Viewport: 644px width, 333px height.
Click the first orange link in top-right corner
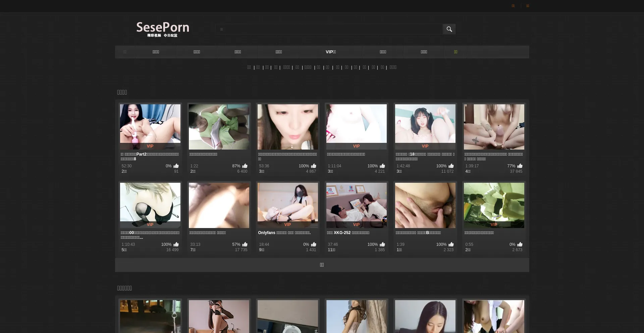tap(513, 6)
